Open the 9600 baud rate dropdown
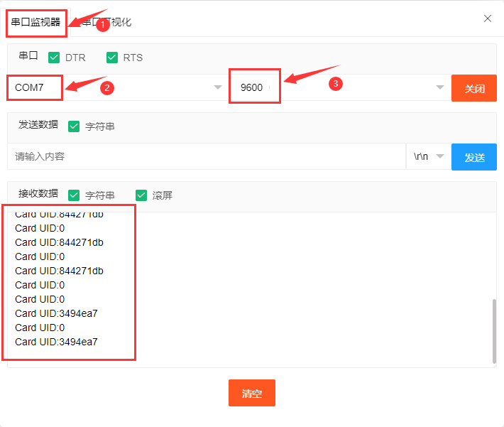 pos(340,87)
